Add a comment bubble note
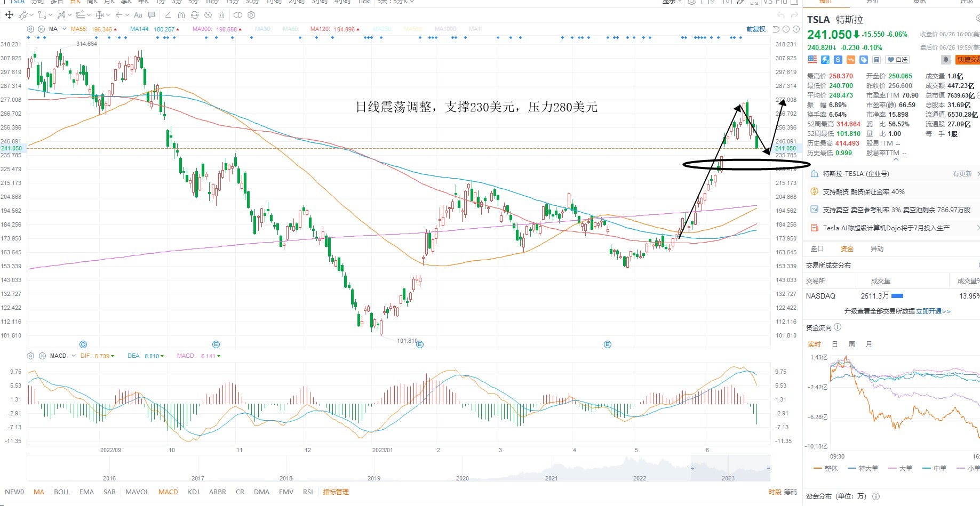 (152, 15)
